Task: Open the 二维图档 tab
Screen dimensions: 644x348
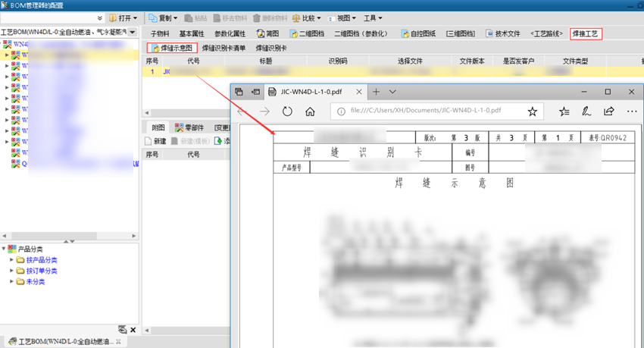Action: click(x=307, y=33)
